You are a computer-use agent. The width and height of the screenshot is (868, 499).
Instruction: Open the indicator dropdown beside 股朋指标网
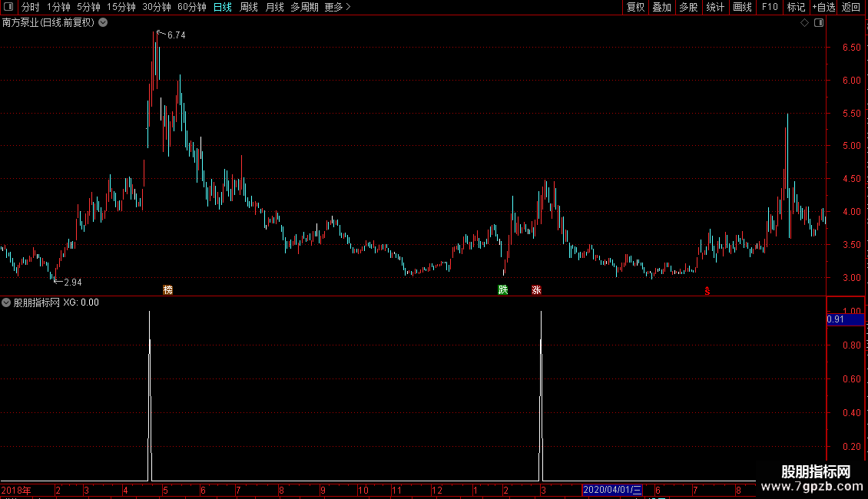(x=6, y=302)
